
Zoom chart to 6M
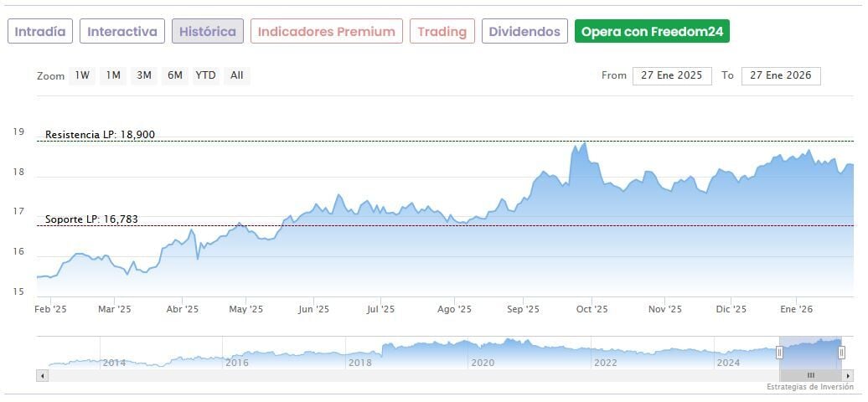[174, 75]
